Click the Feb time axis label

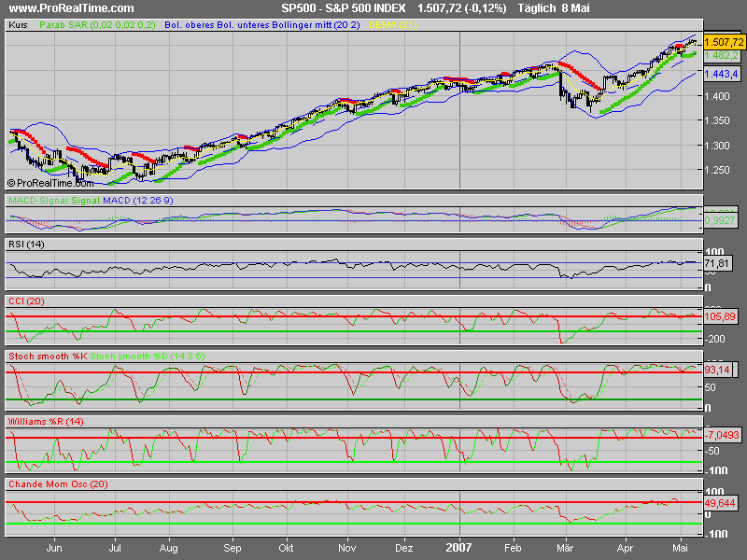click(x=513, y=548)
